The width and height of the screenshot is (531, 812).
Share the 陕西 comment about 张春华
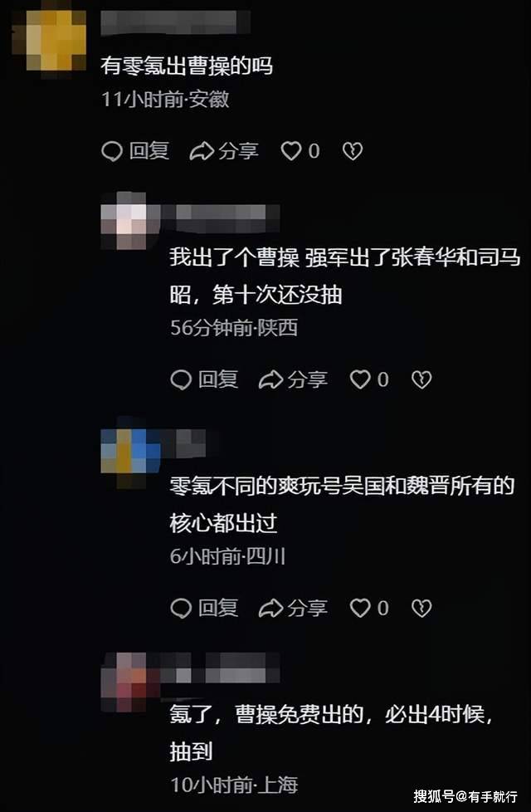click(x=293, y=379)
